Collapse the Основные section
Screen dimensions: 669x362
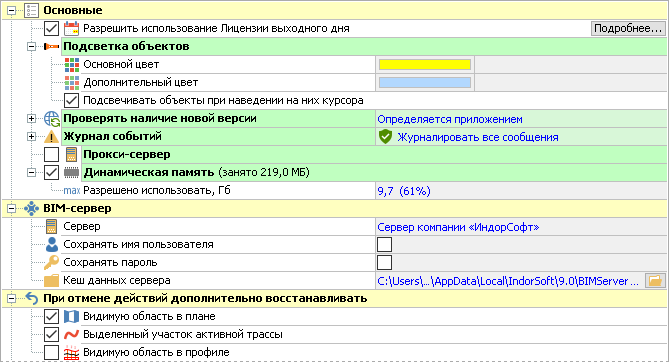click(x=12, y=11)
